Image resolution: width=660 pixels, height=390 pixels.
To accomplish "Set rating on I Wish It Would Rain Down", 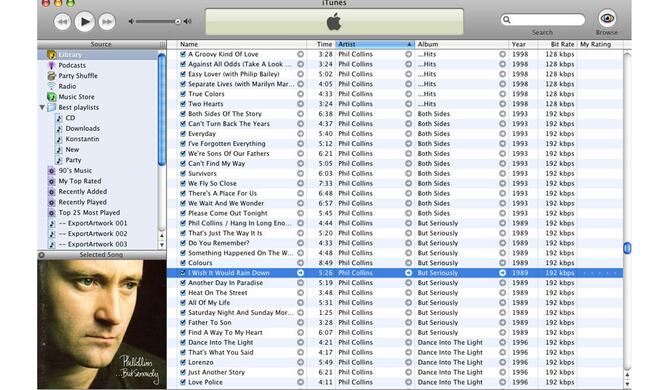I will [600, 273].
